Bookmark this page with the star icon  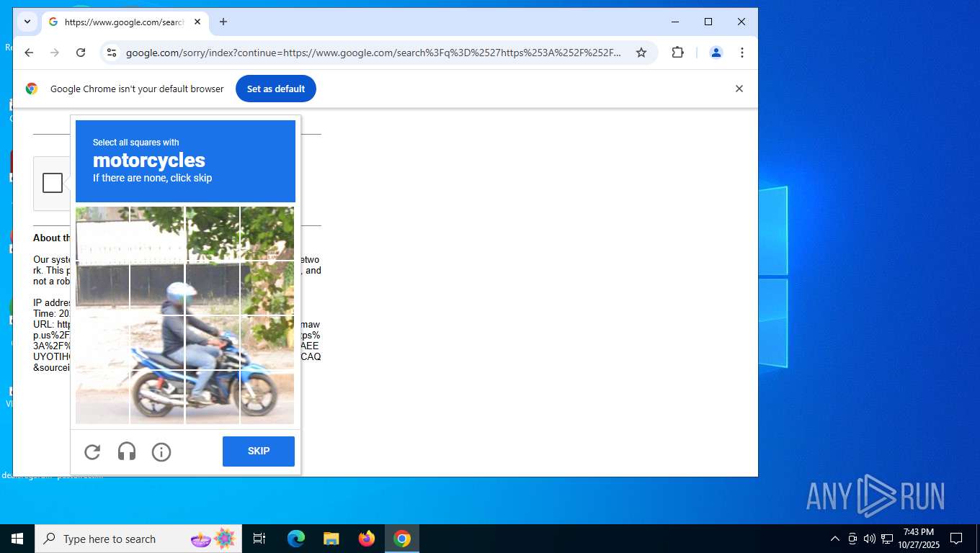[641, 53]
